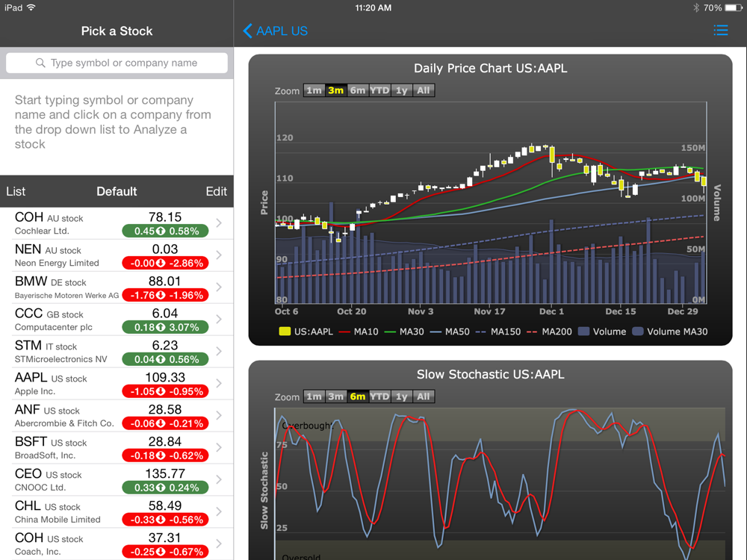747x560 pixels.
Task: Select BMW price 88.01
Action: tap(165, 281)
